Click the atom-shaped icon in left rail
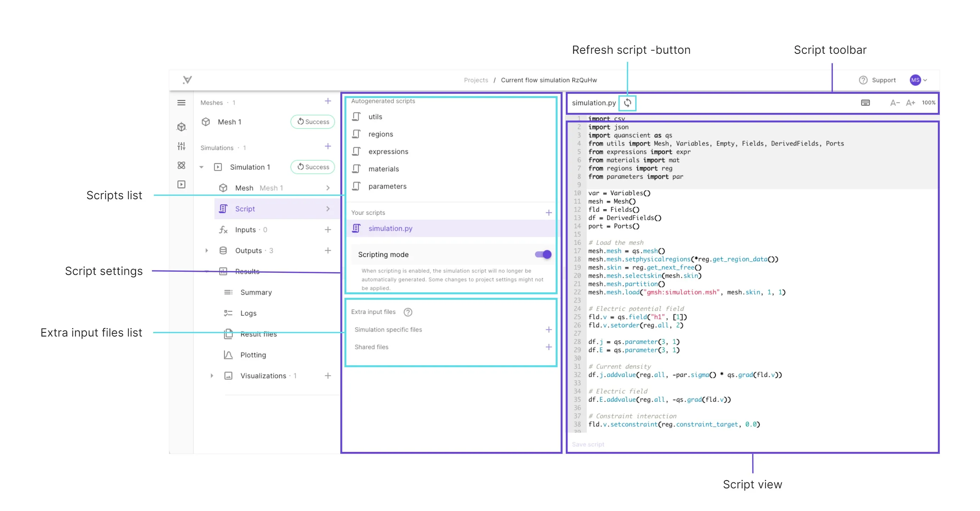Image resolution: width=980 pixels, height=511 pixels. click(182, 165)
